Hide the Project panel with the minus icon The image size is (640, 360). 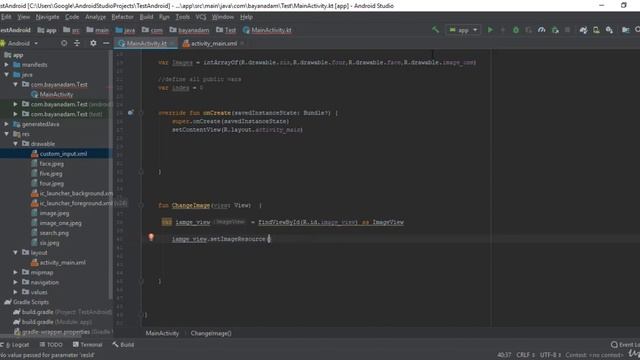coord(106,43)
